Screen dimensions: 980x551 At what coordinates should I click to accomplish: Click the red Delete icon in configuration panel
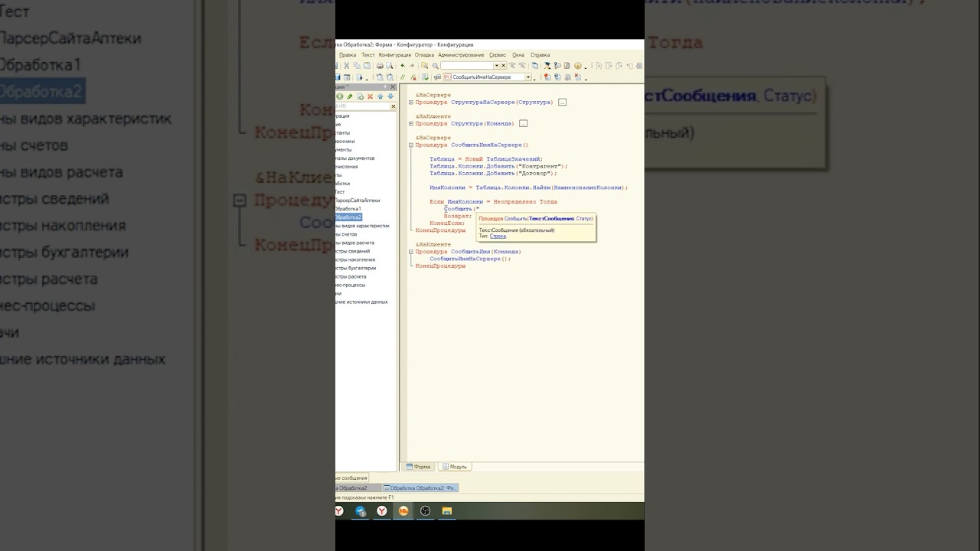pyautogui.click(x=371, y=96)
